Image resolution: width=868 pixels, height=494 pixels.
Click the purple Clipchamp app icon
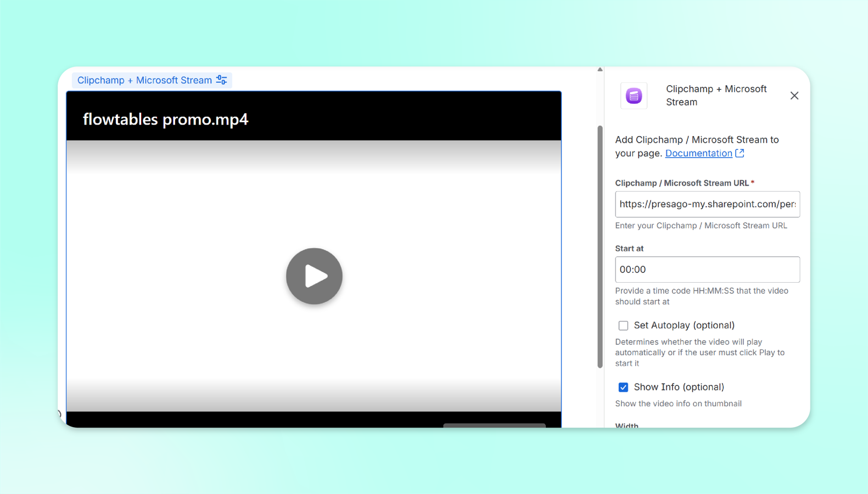634,96
